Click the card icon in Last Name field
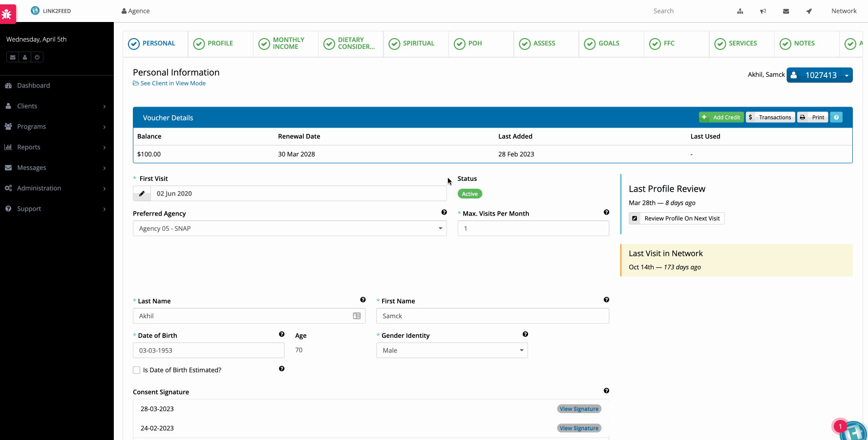This screenshot has height=440, width=868. click(x=357, y=316)
